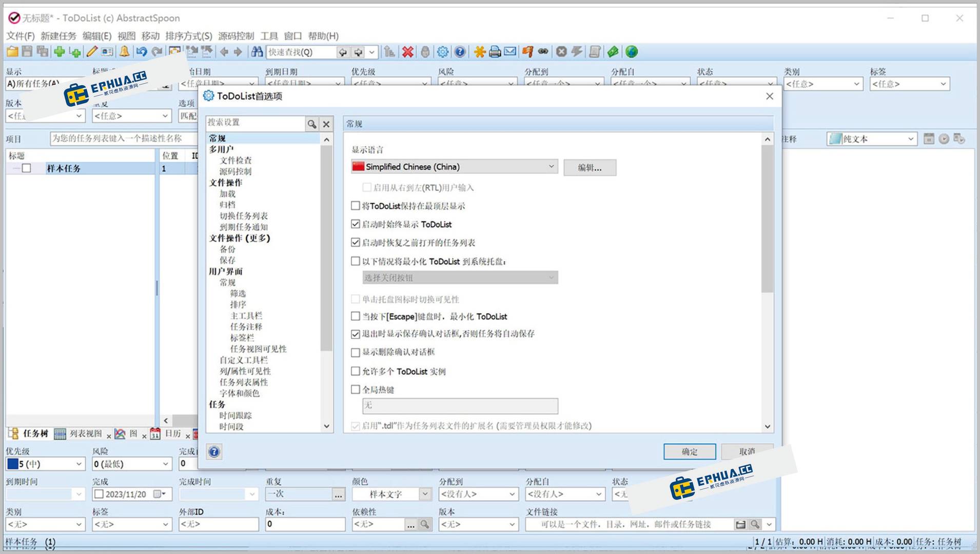Open the 优先级 filter dropdown
The image size is (980, 554).
pos(425,84)
